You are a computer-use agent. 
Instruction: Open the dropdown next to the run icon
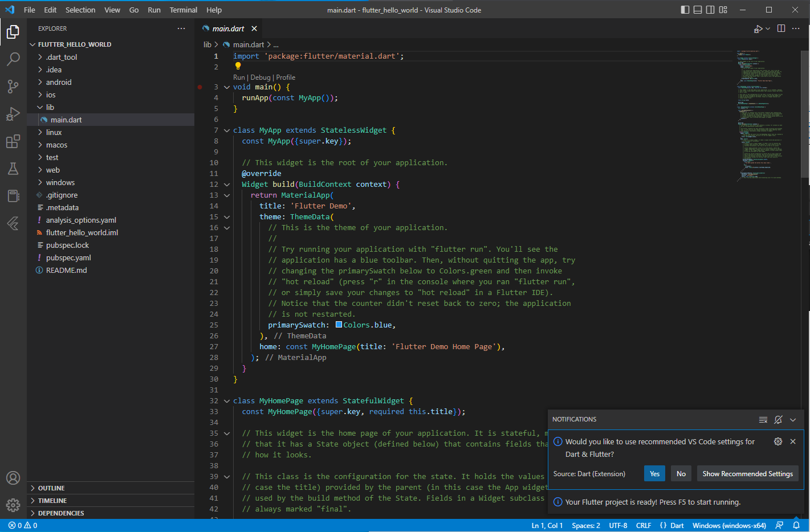click(x=768, y=28)
